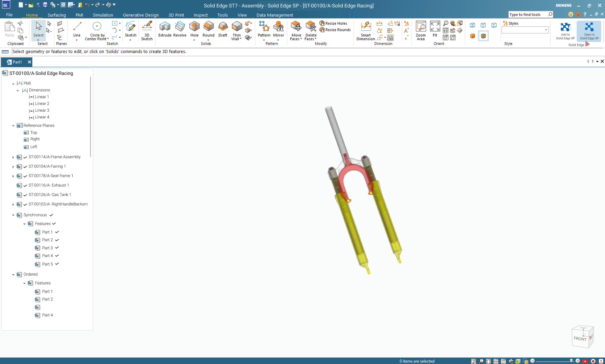This screenshot has height=364, width=605.
Task: Collapse the Ordered node
Action: (x=13, y=275)
